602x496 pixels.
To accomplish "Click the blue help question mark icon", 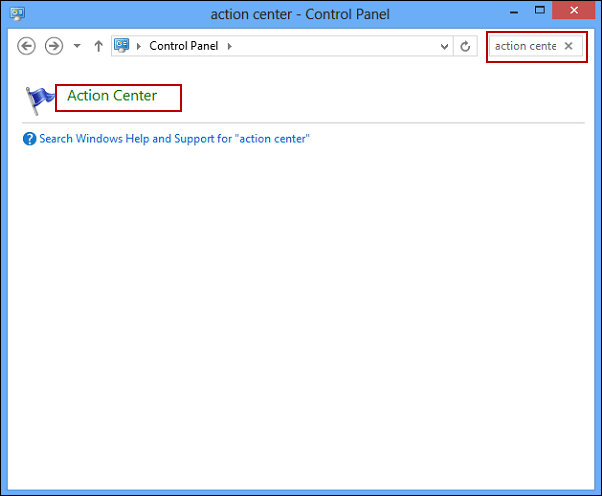I will click(30, 139).
